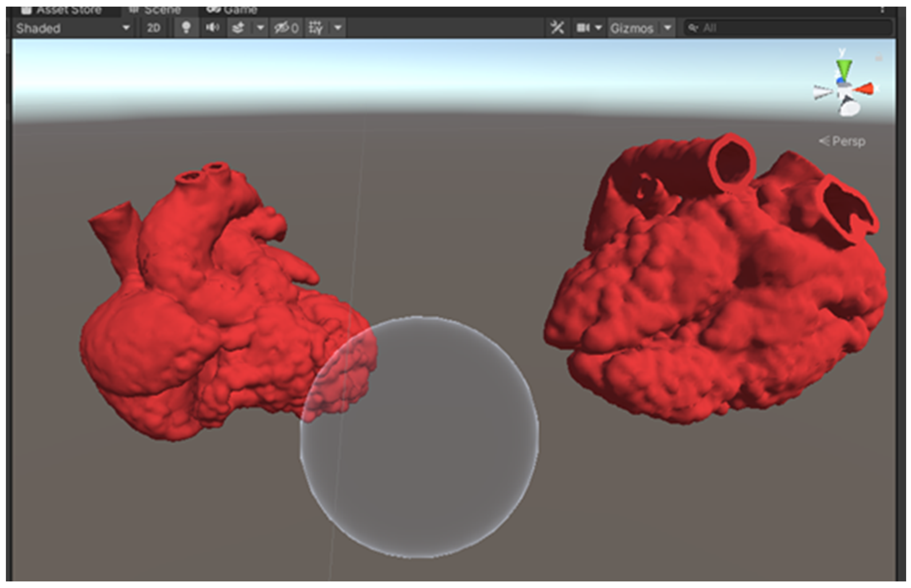
Task: Toggle scene lighting bulb icon
Action: click(x=186, y=28)
